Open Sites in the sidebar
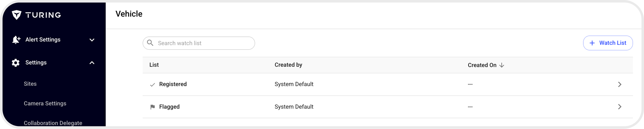This screenshot has height=129, width=644. click(x=30, y=84)
